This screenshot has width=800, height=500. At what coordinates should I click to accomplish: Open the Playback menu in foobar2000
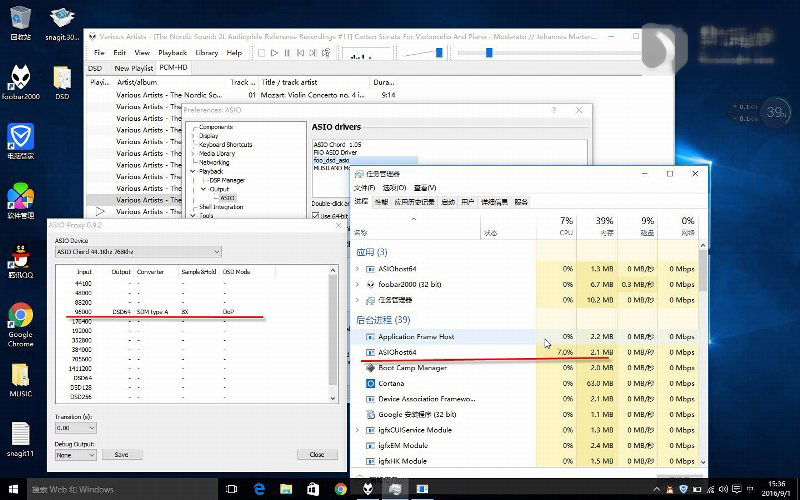pos(172,52)
